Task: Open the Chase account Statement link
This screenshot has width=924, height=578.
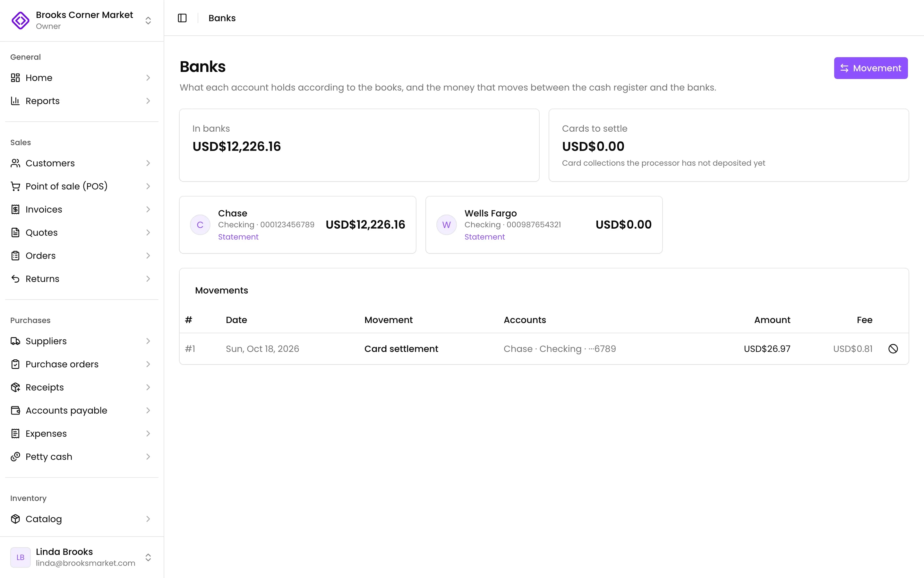Action: pos(238,237)
